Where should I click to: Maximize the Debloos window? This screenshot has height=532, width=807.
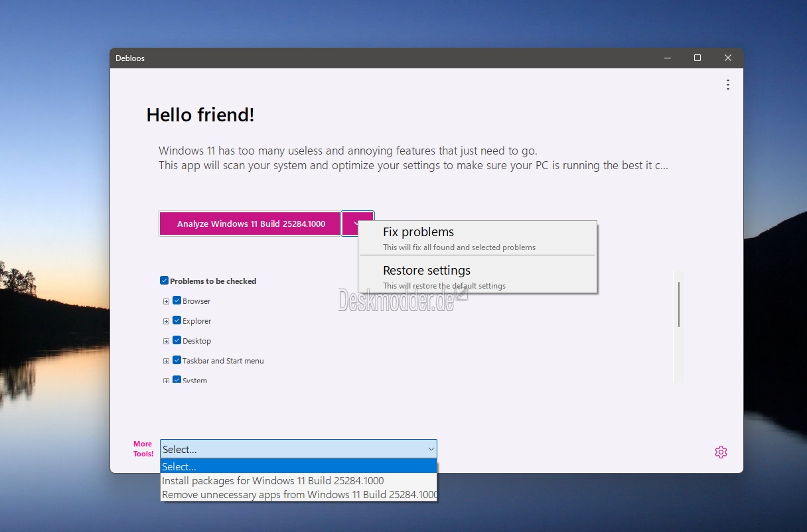pyautogui.click(x=697, y=58)
